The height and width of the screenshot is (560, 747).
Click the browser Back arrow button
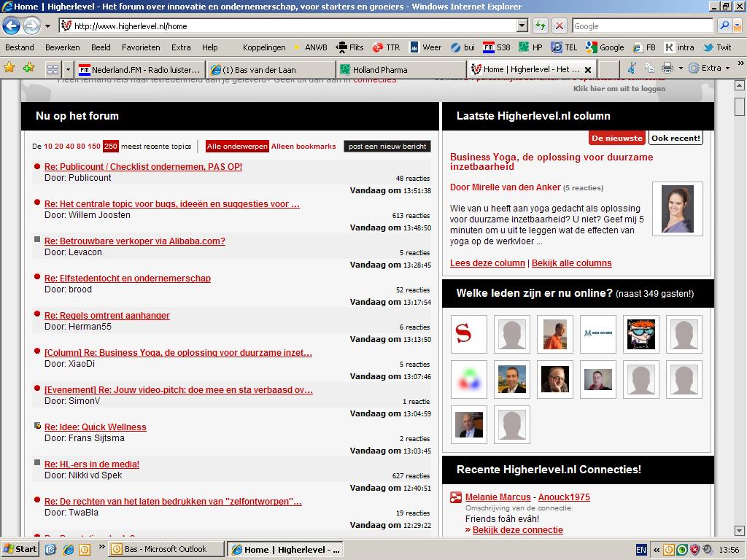coord(11,26)
